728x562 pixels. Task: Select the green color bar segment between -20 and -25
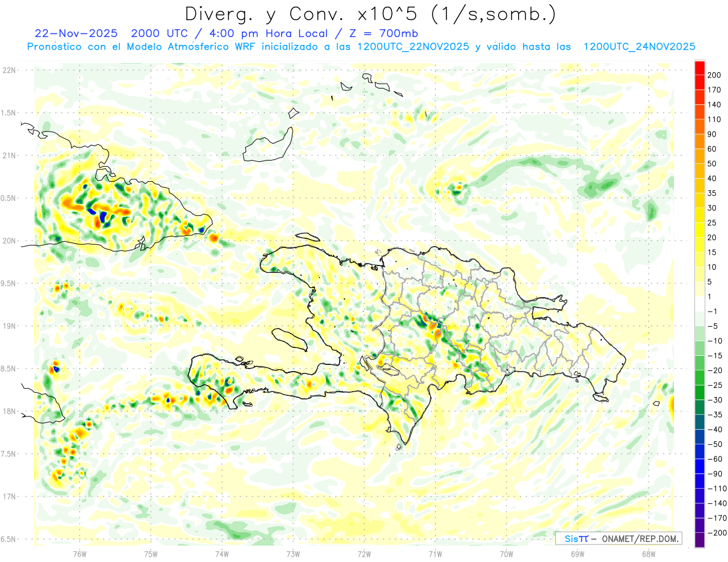tap(699, 378)
